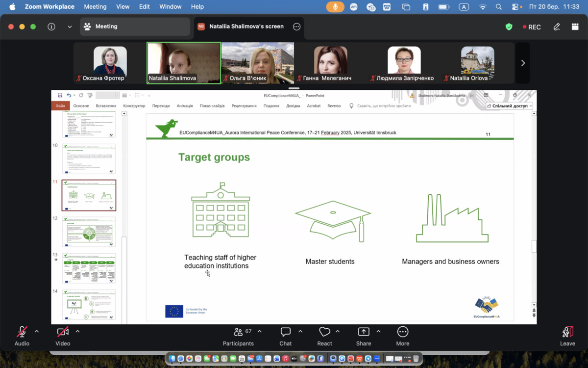Screen dimensions: 588x368
Task: Open the Meeting menu in menu bar
Action: pyautogui.click(x=95, y=7)
